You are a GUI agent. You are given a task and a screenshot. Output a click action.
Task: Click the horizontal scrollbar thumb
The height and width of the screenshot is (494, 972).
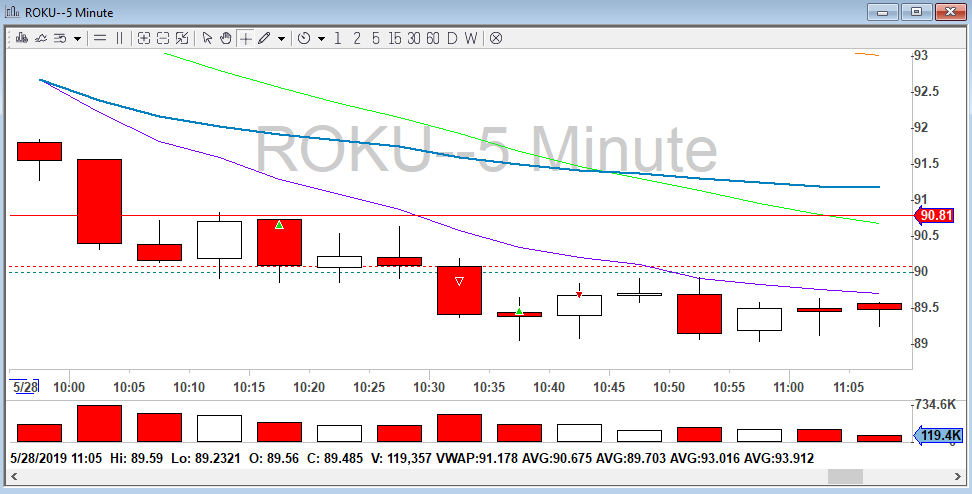pyautogui.click(x=846, y=476)
